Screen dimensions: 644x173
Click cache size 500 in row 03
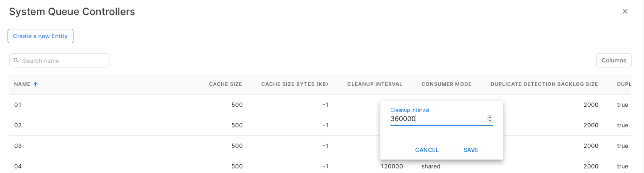tap(237, 146)
